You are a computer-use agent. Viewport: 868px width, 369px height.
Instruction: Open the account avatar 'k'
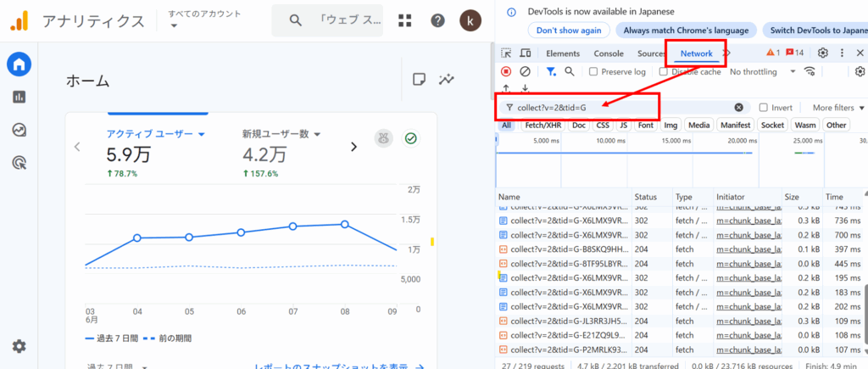(x=470, y=20)
